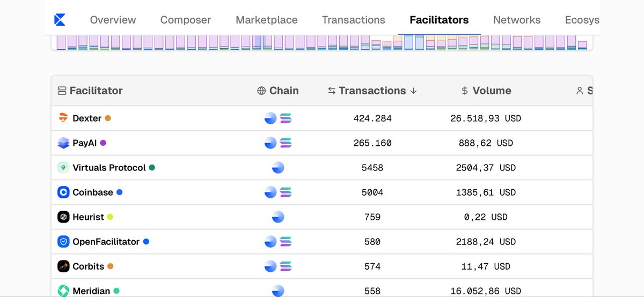Click the Chain column header
Viewport: 644px width, 297px height.
[278, 91]
